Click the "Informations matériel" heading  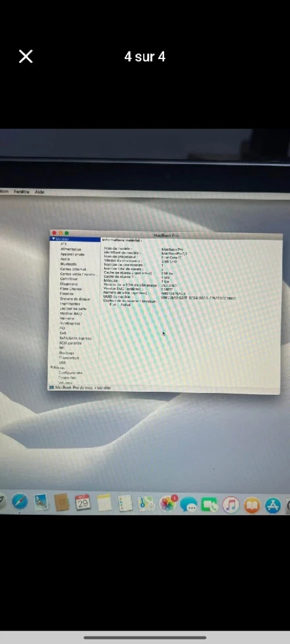pyautogui.click(x=122, y=240)
